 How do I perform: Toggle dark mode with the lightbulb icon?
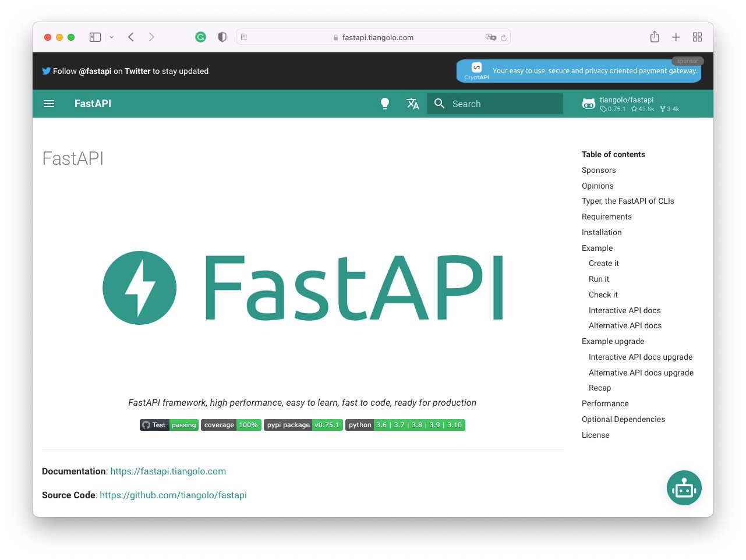tap(385, 104)
